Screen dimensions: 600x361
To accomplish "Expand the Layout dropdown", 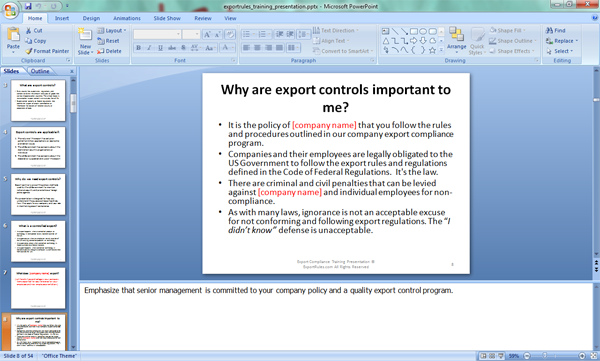I will pyautogui.click(x=112, y=30).
